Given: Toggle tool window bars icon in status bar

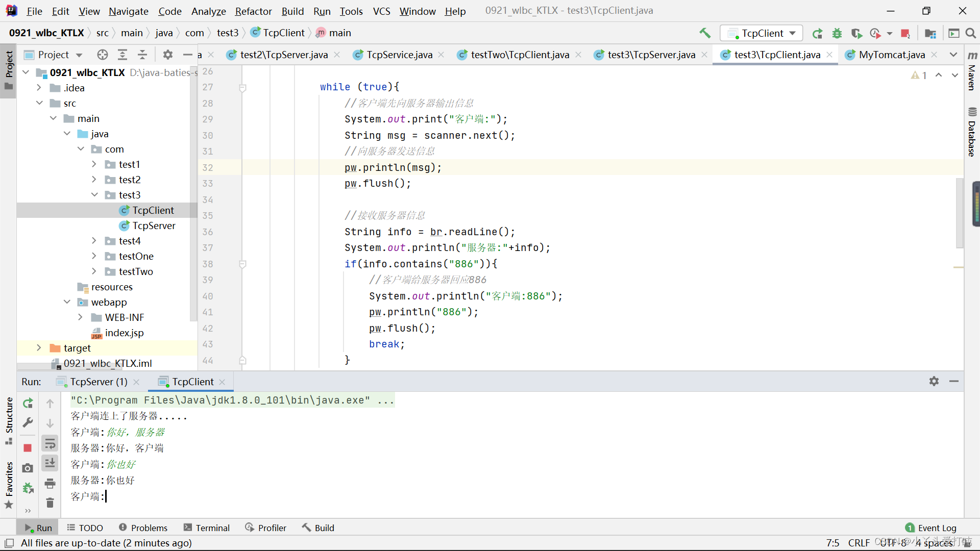Looking at the screenshot, I should tap(9, 543).
